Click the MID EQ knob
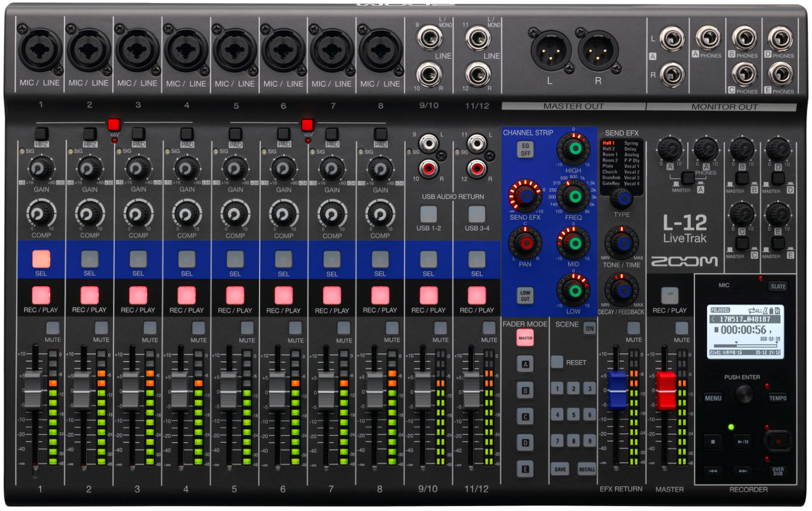The width and height of the screenshot is (812, 511). click(x=574, y=243)
